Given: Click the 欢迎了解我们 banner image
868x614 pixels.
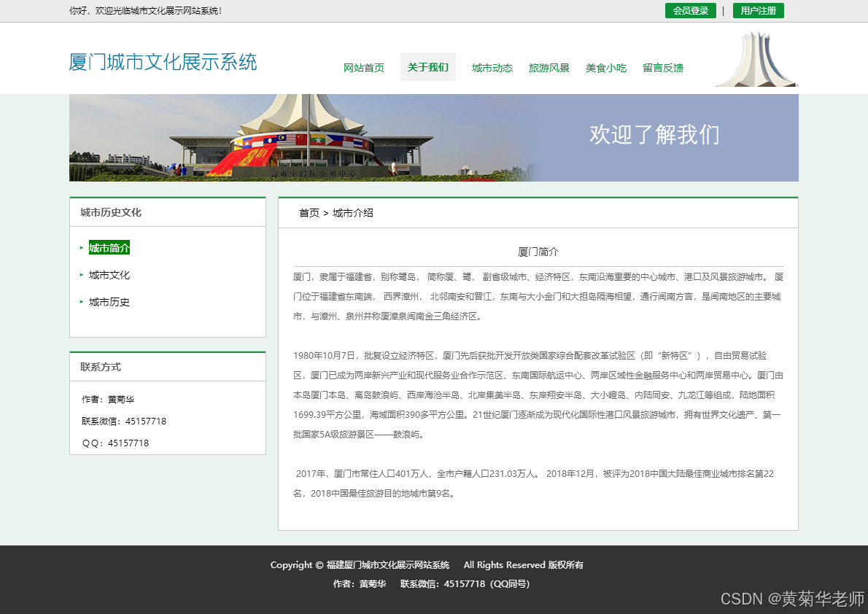Looking at the screenshot, I should tap(433, 137).
